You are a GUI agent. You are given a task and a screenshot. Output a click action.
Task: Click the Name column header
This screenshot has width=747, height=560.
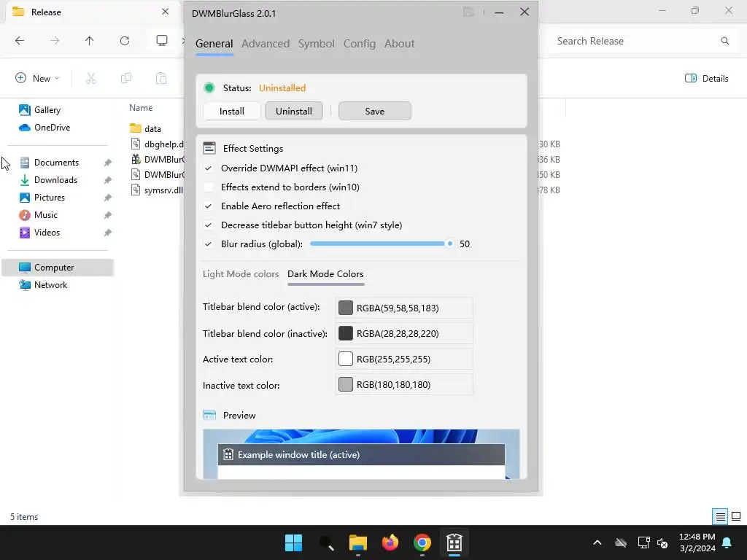(x=141, y=108)
